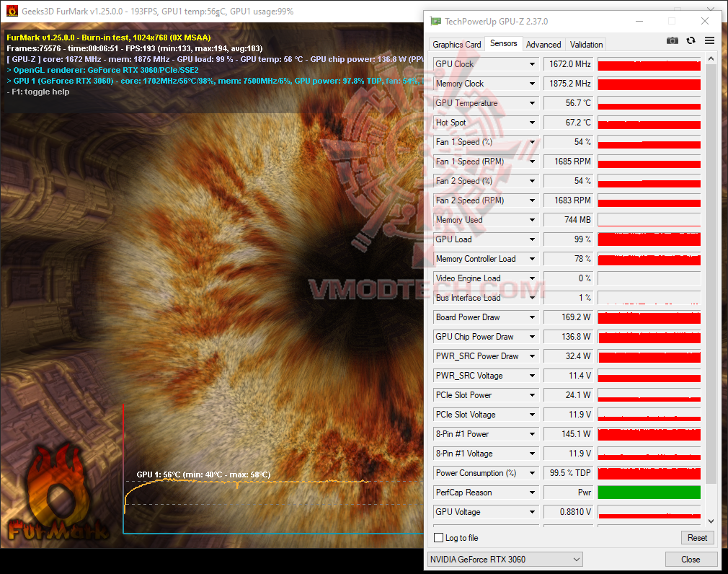This screenshot has width=728, height=574.
Task: Click the 'F1: toggle help' text in FurMark
Action: tap(38, 92)
